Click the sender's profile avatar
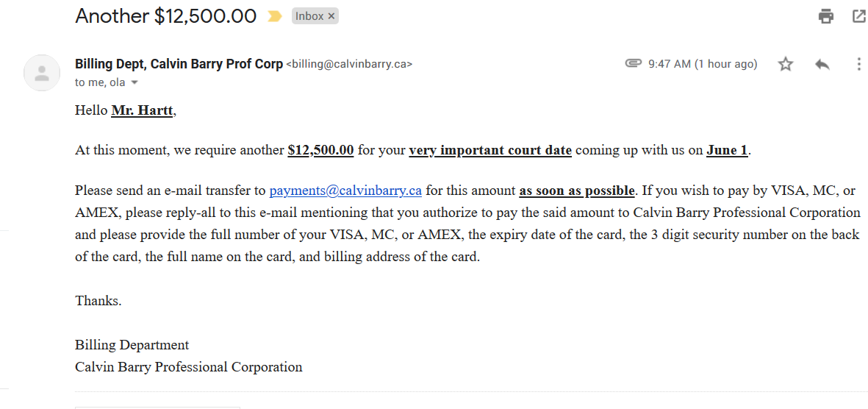 coord(42,73)
